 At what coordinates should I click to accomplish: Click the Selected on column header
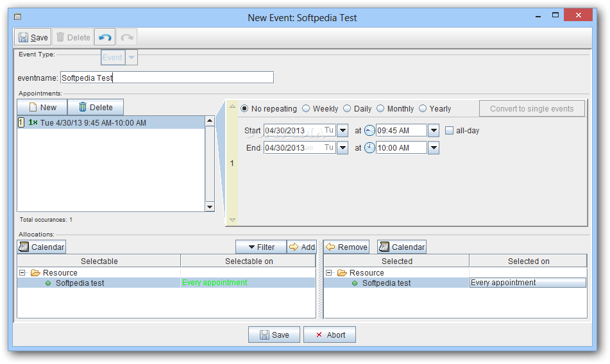(529, 261)
